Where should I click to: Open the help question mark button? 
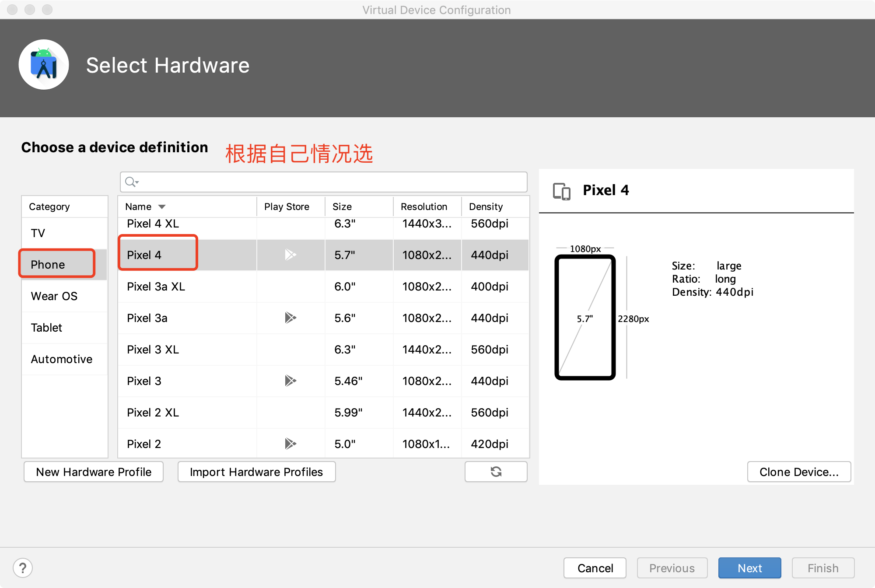pyautogui.click(x=23, y=568)
